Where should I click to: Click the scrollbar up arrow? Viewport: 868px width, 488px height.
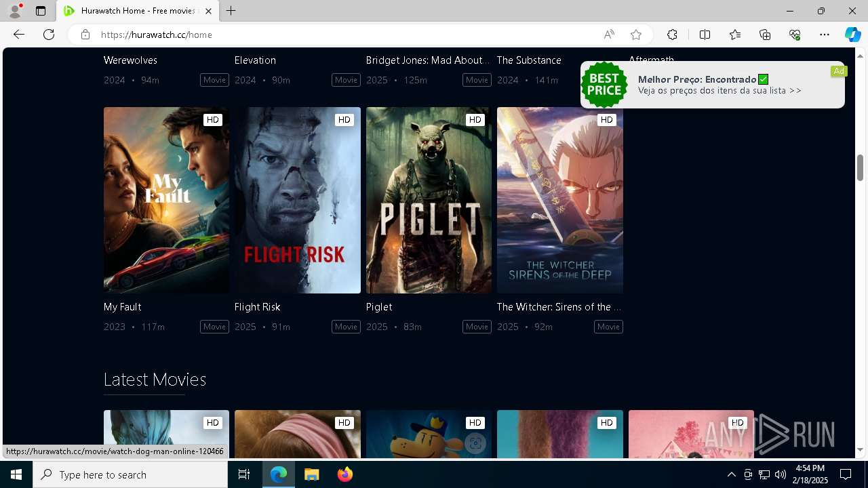pyautogui.click(x=860, y=56)
